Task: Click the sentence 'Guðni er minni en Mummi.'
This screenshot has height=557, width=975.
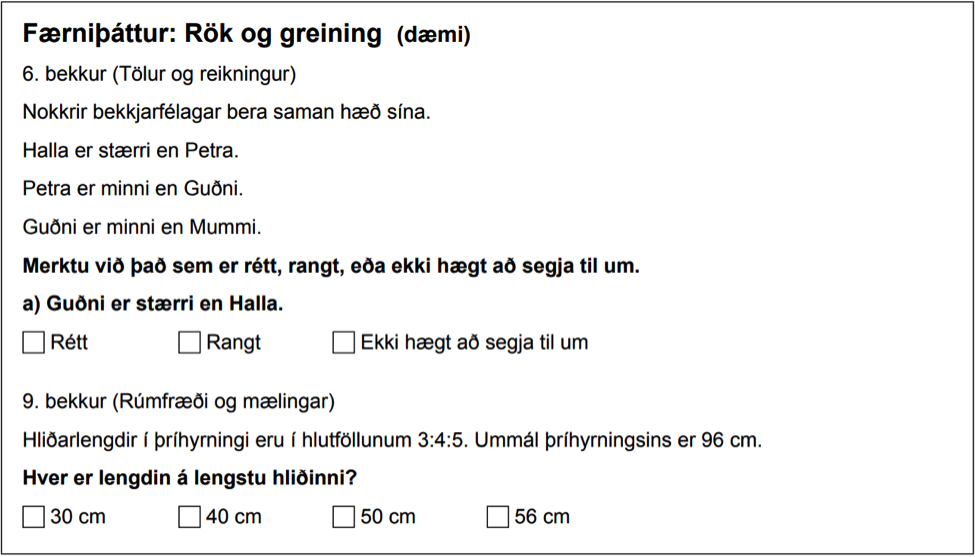Action: [x=142, y=227]
